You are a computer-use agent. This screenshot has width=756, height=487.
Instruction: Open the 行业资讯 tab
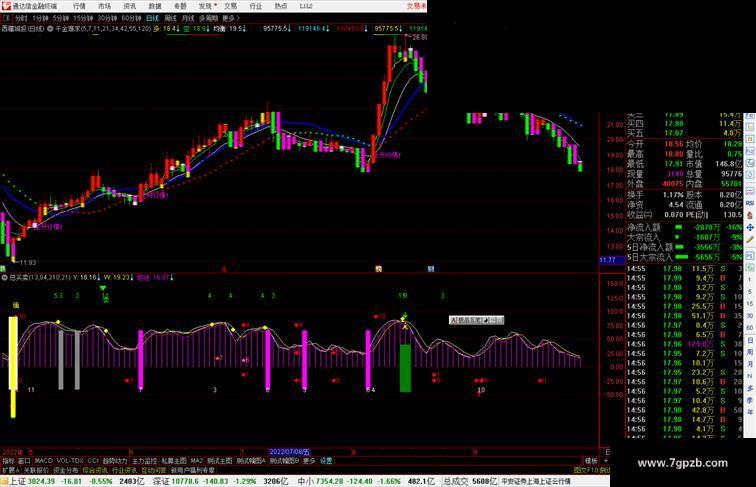pos(124,470)
